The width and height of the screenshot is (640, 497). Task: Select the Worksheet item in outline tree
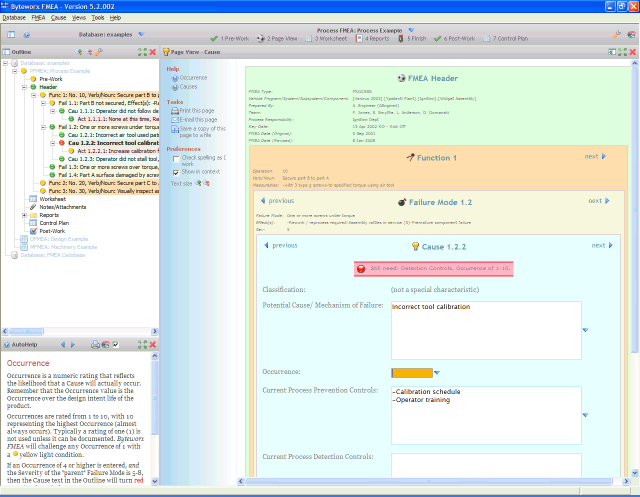point(52,199)
